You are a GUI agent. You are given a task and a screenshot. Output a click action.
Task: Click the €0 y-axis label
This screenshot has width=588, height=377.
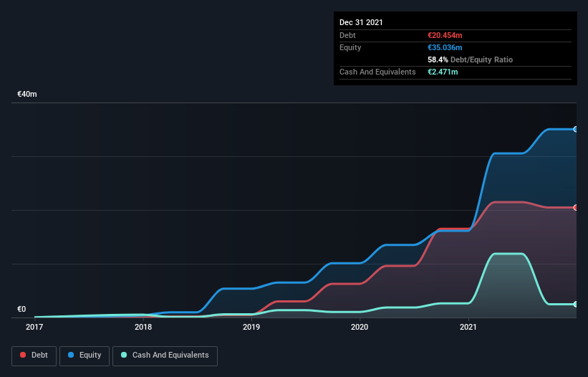(x=21, y=309)
